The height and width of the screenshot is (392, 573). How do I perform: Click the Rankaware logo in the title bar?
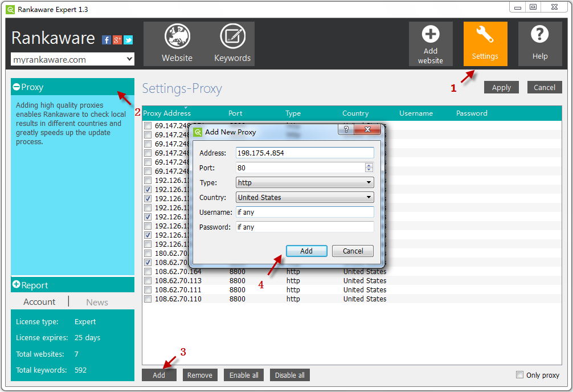click(x=10, y=10)
